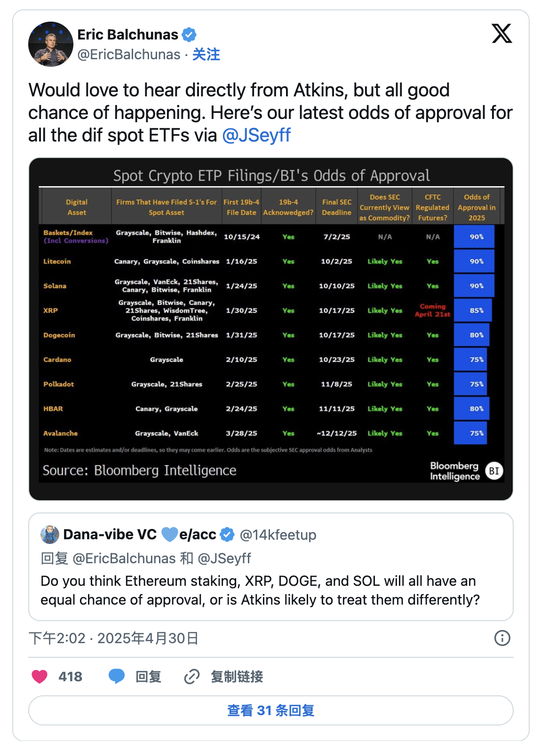Open the @JSeyff mention link
The height and width of the screenshot is (756, 540).
[256, 135]
